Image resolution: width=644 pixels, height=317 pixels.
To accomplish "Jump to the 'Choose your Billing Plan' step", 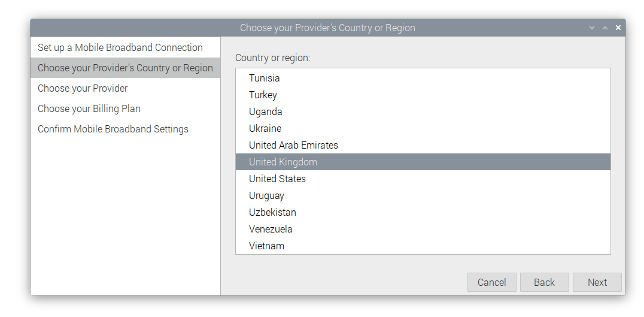I will coord(89,108).
